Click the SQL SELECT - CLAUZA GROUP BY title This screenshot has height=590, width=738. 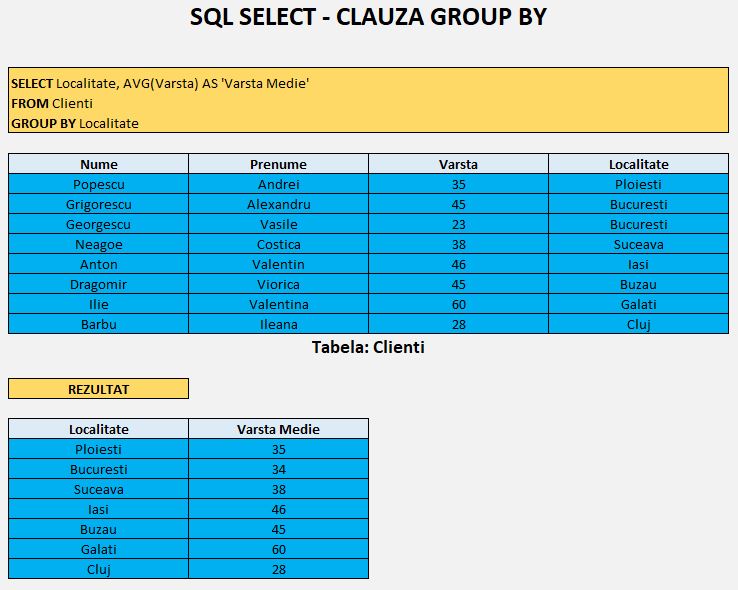pos(368,17)
